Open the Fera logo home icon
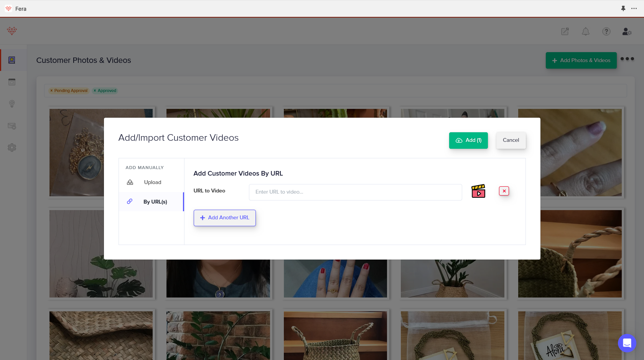This screenshot has height=360, width=644. click(x=12, y=31)
